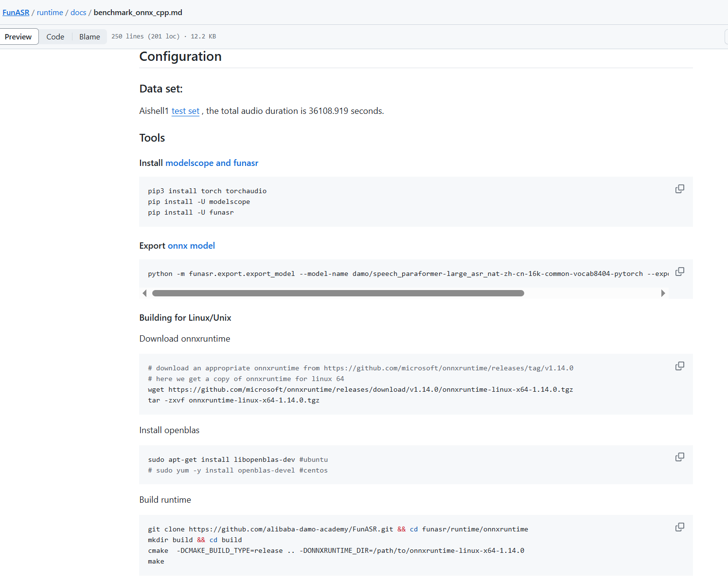Open the Aishell1 test set link

(x=185, y=111)
